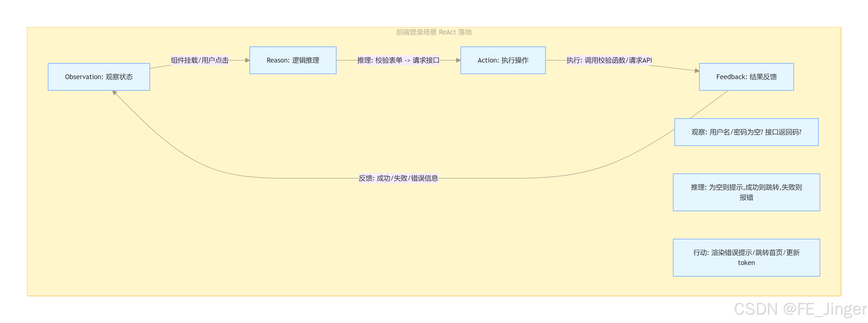Click arrowhead pointing at Observation node

click(114, 93)
